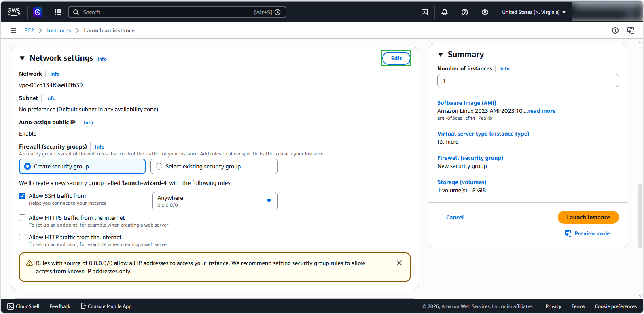644x314 pixels.
Task: Collapse the Network settings section
Action: [x=22, y=58]
